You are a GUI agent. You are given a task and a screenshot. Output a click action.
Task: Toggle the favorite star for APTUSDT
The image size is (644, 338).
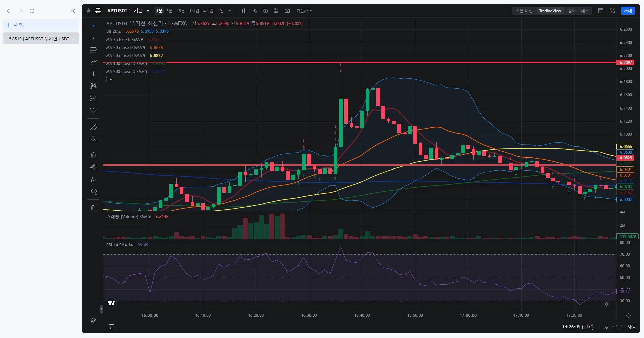pos(89,11)
